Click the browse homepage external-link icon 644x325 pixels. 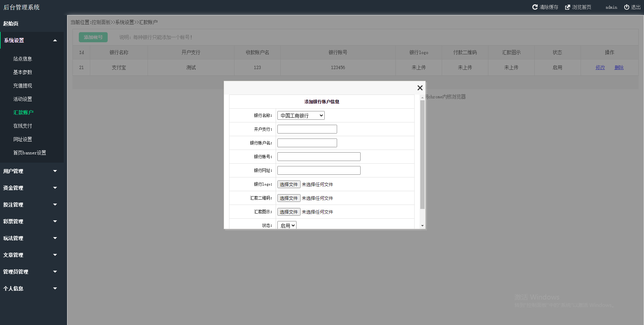click(568, 7)
